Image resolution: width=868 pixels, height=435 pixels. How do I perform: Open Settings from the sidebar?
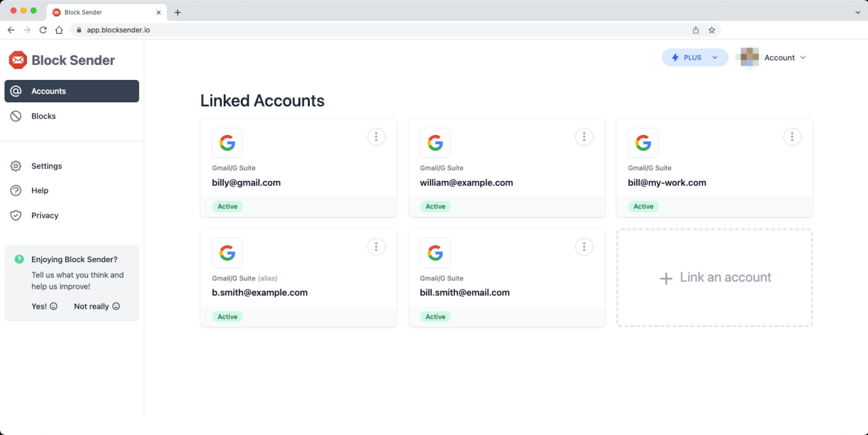pyautogui.click(x=46, y=166)
